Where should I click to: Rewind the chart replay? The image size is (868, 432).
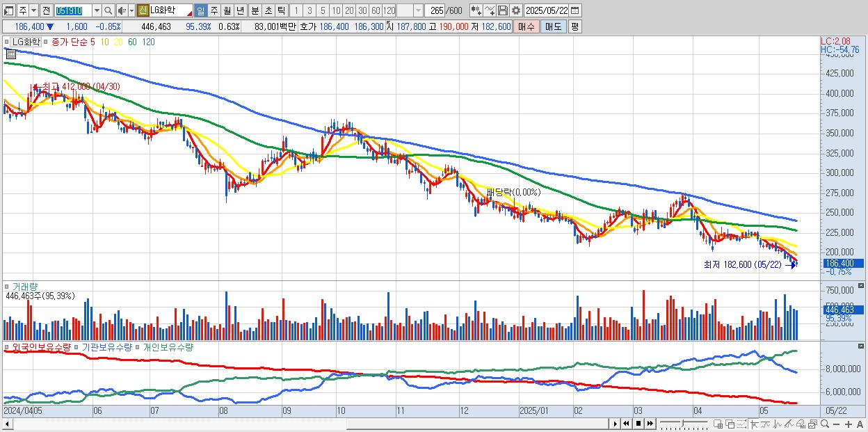click(x=627, y=424)
